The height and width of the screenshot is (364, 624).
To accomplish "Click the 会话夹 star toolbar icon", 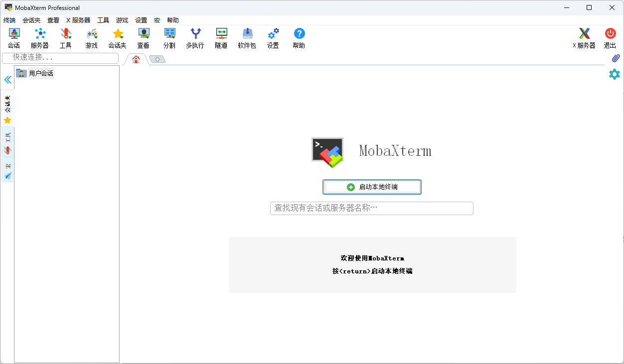I will click(x=118, y=38).
